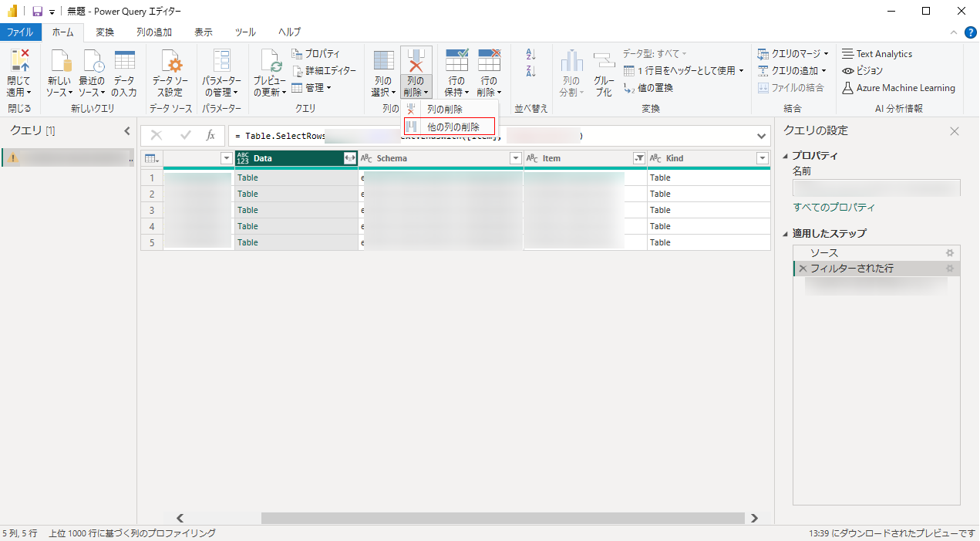Delete the フィルターされた行 applied step

coord(803,269)
